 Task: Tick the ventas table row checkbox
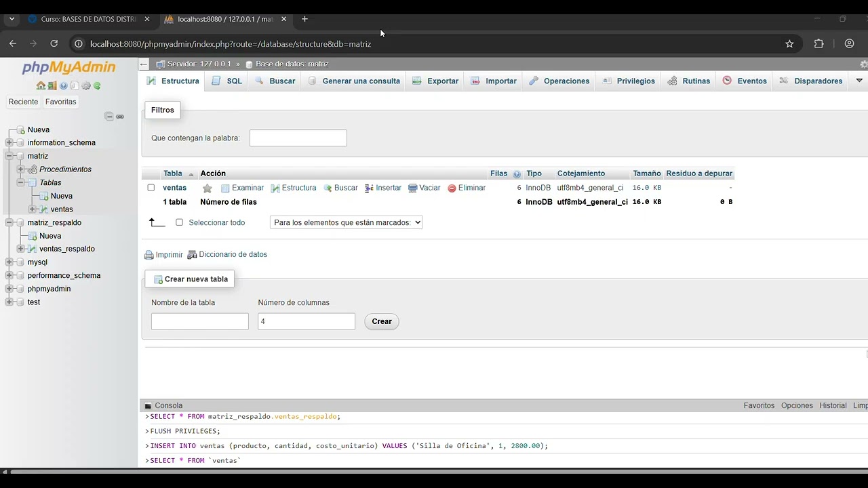(151, 188)
